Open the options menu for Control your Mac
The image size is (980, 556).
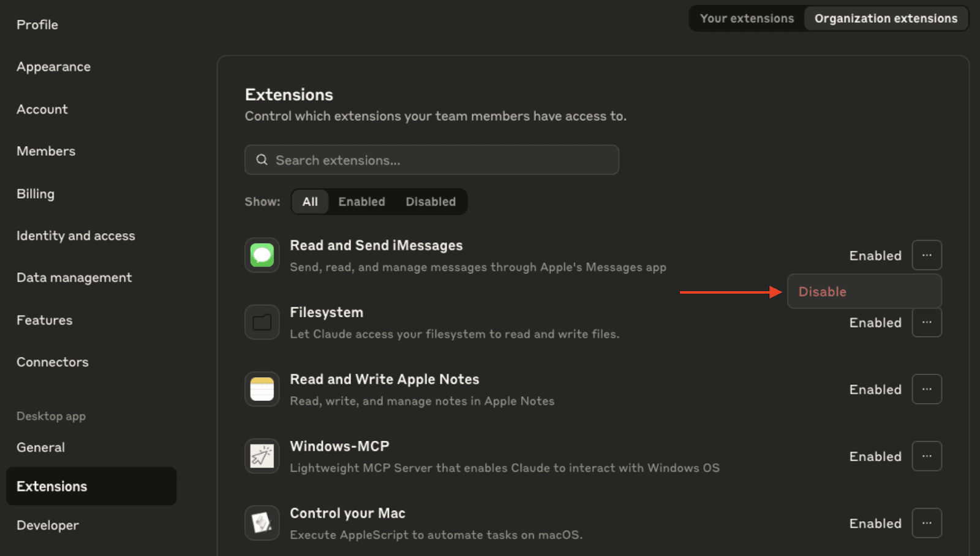tap(927, 522)
